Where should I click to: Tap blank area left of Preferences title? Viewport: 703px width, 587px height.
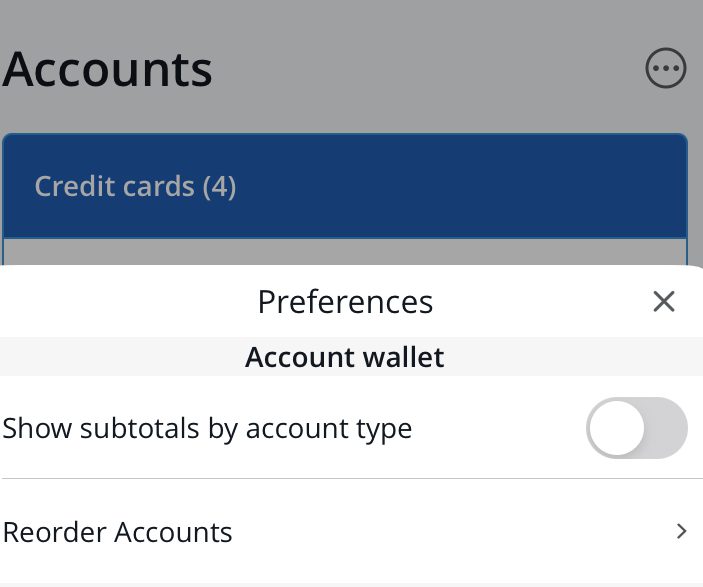coord(120,301)
